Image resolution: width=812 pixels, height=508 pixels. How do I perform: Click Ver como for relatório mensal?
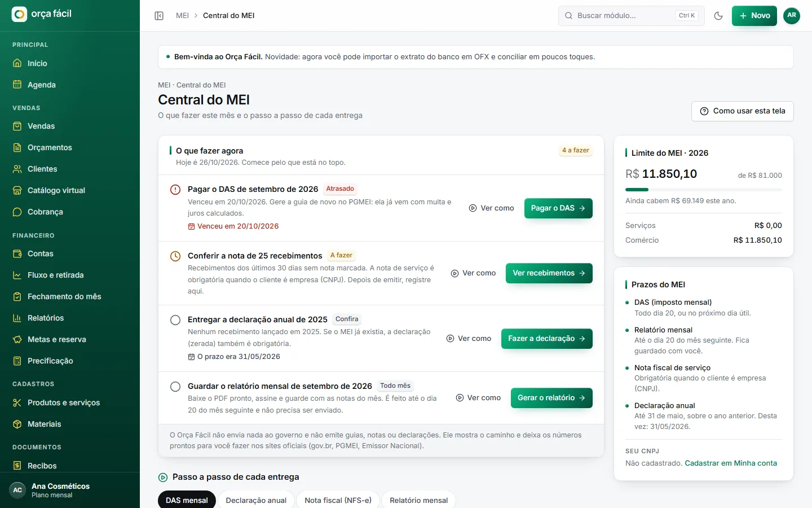479,398
